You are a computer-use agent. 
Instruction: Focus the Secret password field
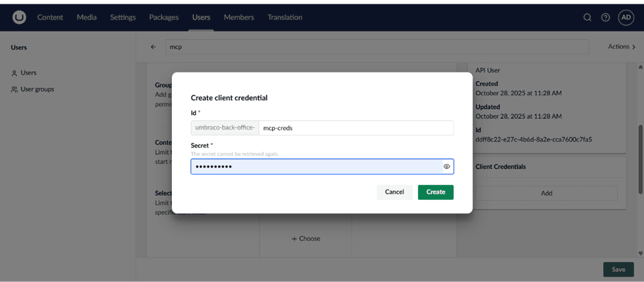315,166
